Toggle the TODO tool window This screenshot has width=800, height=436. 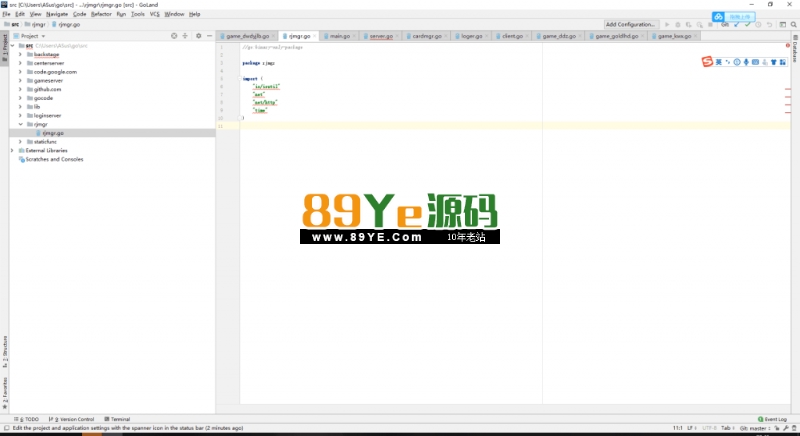(27, 419)
